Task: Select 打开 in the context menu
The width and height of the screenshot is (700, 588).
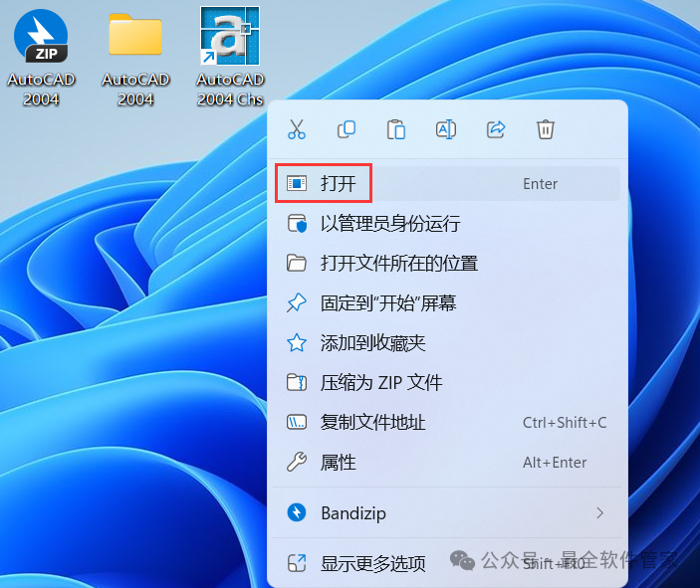Action: click(x=448, y=183)
